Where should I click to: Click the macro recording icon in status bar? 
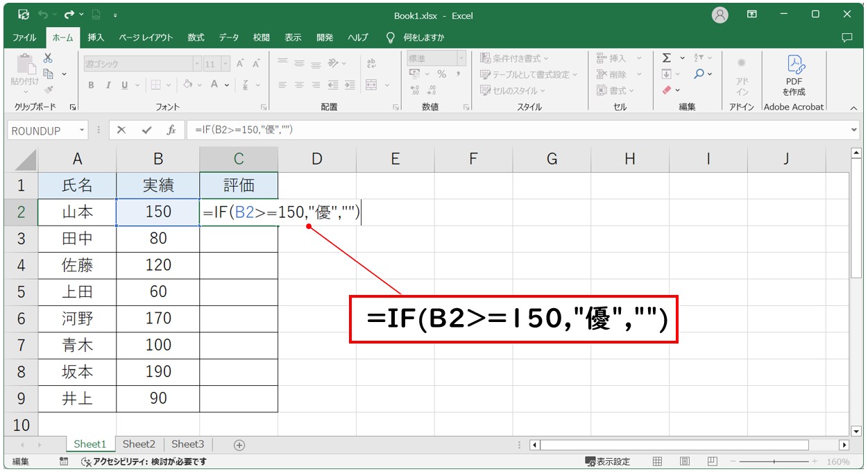64,462
